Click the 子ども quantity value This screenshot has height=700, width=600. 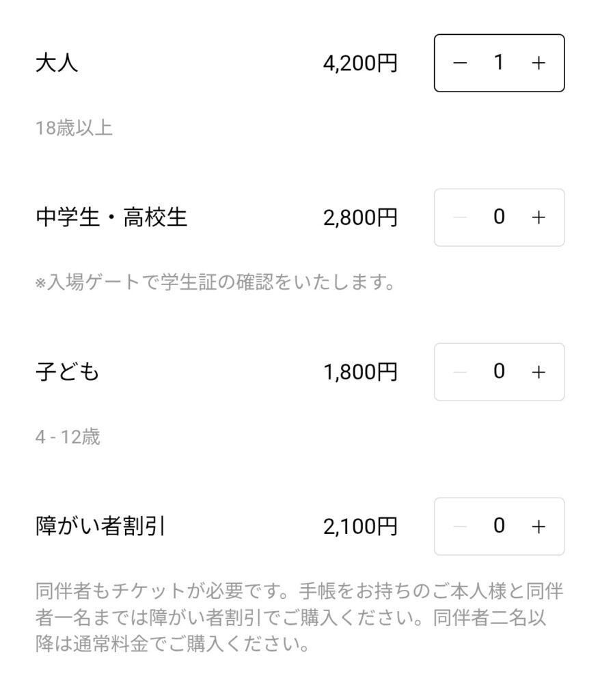[x=499, y=372]
